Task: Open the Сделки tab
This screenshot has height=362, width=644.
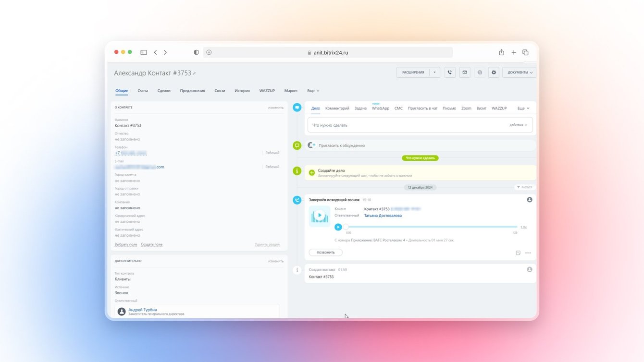Action: [164, 91]
